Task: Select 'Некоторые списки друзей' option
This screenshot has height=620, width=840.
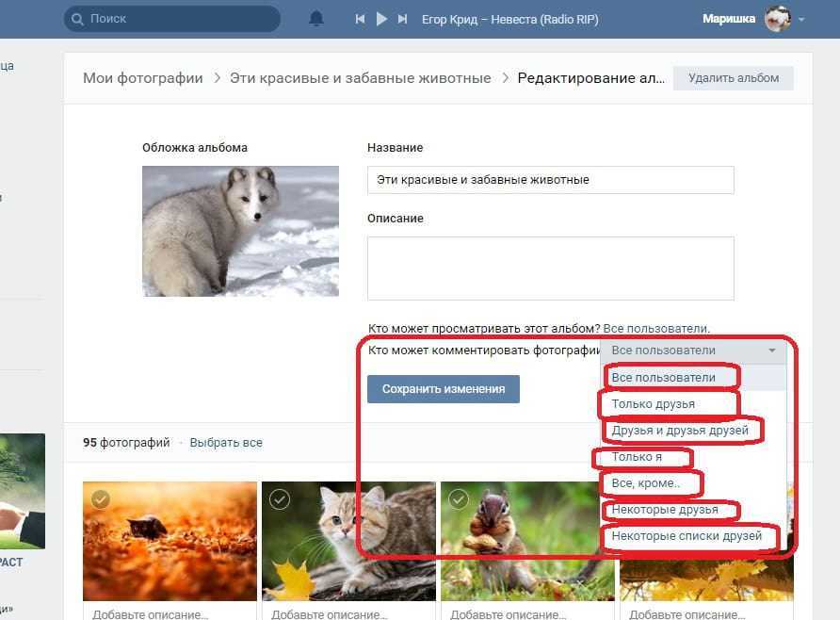Action: (x=687, y=537)
